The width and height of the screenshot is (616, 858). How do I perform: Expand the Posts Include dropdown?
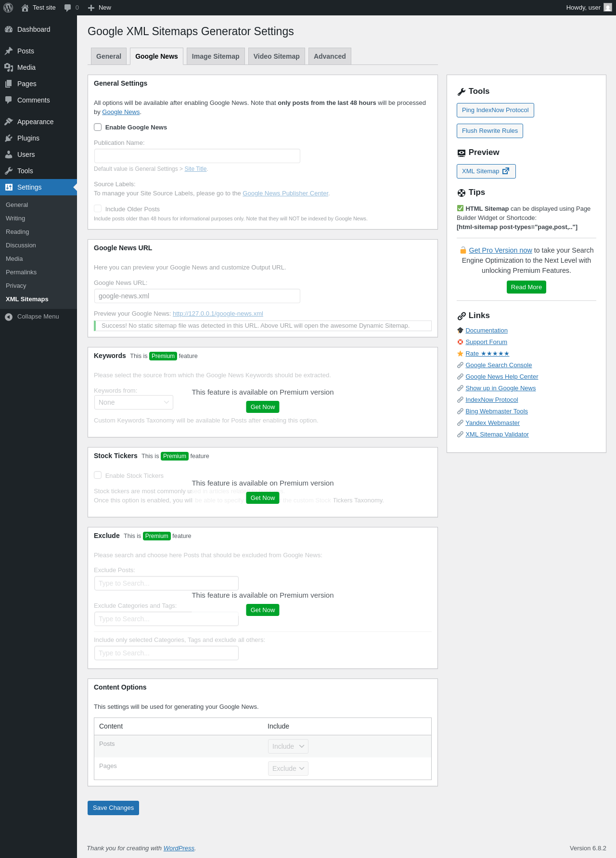tap(288, 746)
